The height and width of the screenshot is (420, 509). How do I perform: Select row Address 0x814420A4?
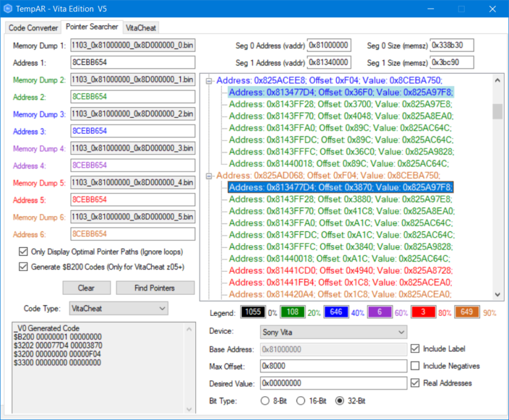pos(340,294)
